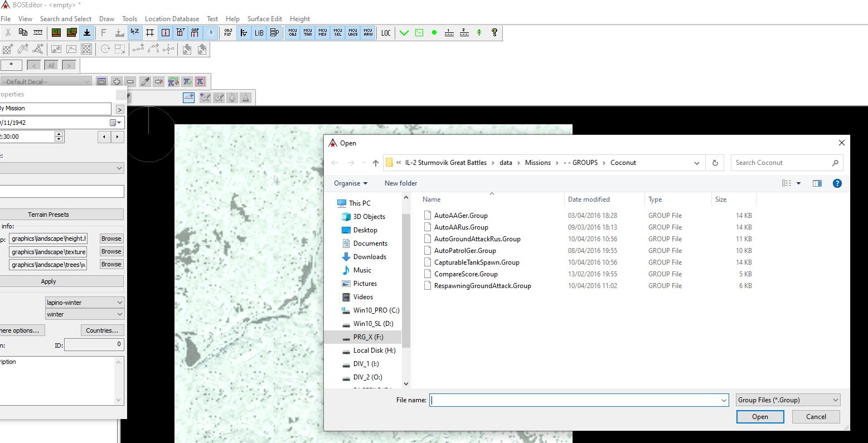Click the green checkmark toolbar icon
The image size is (868, 443).
point(404,33)
